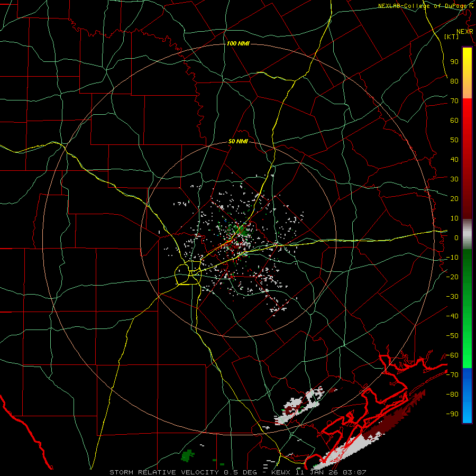Click the -20 value on the velocity scale
Image resolution: width=476 pixels, height=476 pixels.
point(452,277)
